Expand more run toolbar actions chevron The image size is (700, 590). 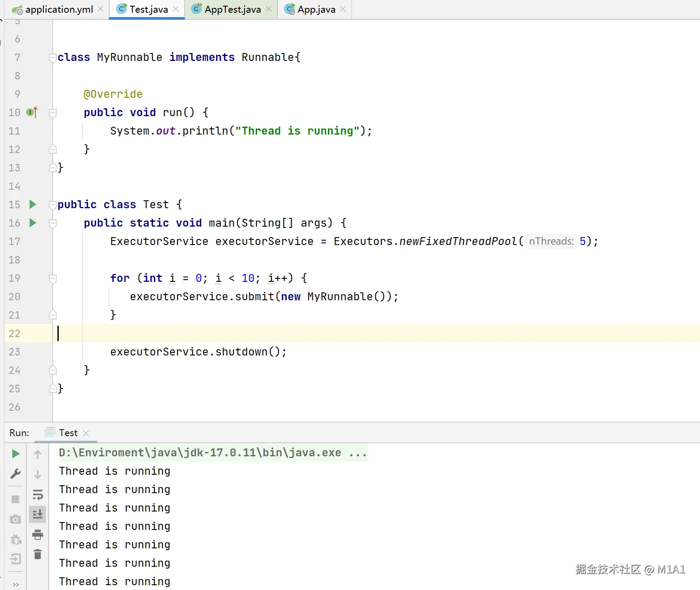click(x=16, y=584)
